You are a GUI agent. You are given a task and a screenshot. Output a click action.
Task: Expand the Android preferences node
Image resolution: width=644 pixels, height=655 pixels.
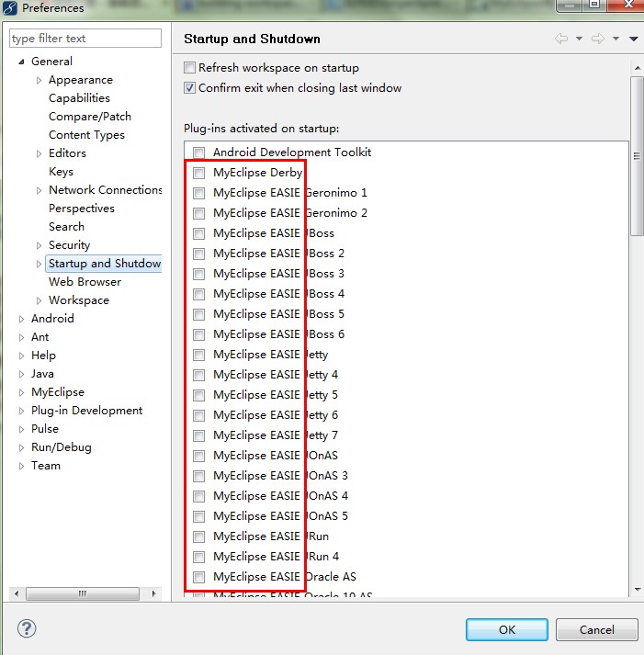(x=21, y=319)
